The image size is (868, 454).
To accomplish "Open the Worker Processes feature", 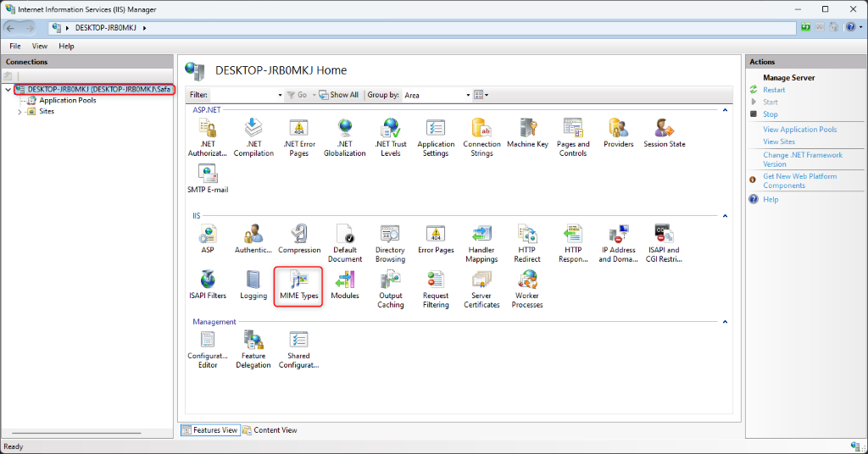I will 527,289.
